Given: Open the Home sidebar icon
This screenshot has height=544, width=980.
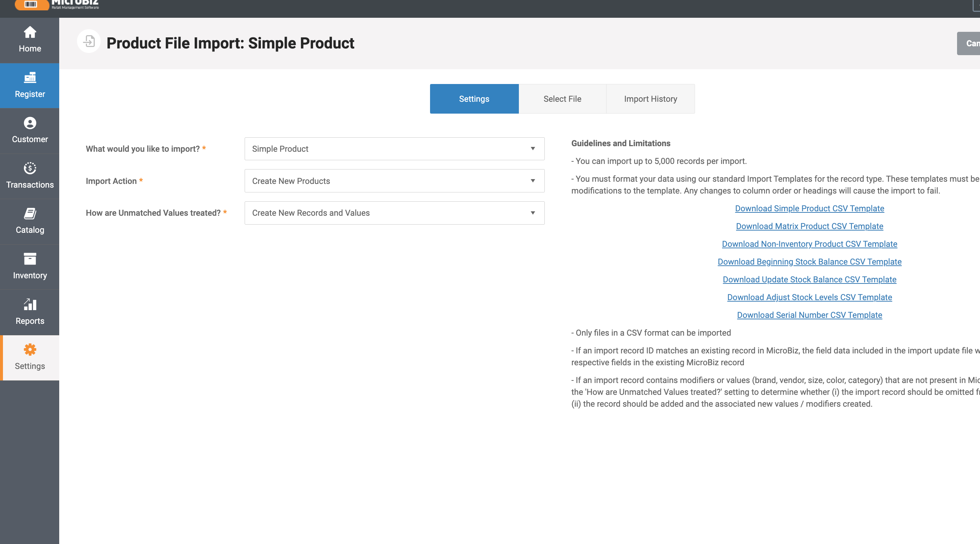Looking at the screenshot, I should pyautogui.click(x=30, y=33).
